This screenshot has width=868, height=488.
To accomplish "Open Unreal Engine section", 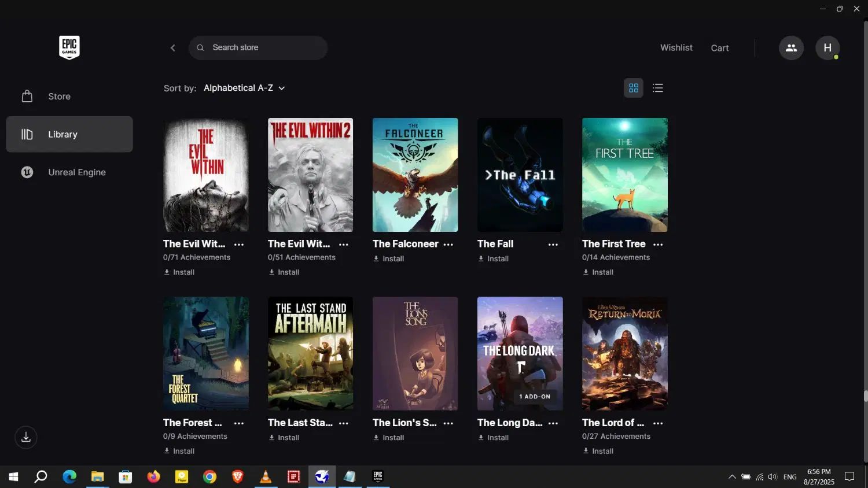I will pyautogui.click(x=69, y=172).
